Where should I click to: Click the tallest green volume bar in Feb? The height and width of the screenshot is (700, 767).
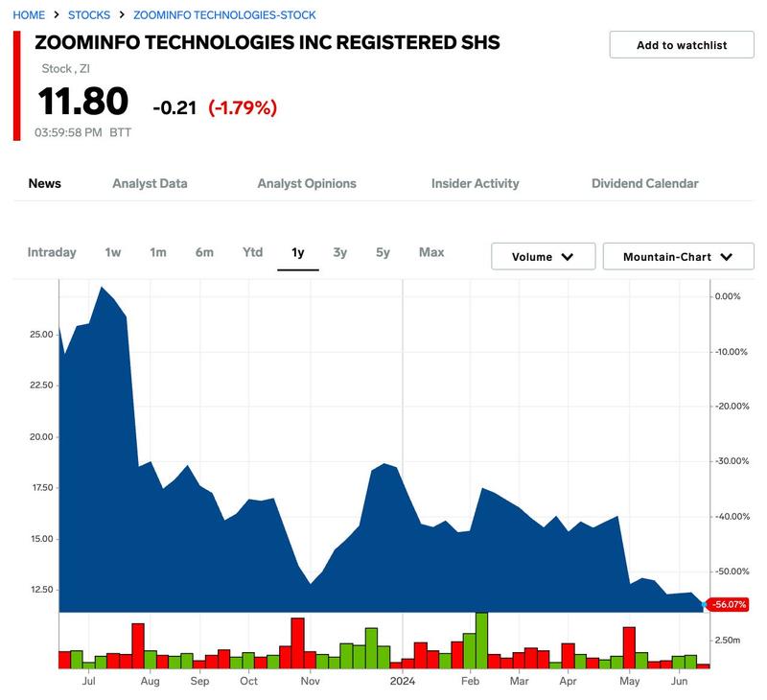pyautogui.click(x=481, y=641)
